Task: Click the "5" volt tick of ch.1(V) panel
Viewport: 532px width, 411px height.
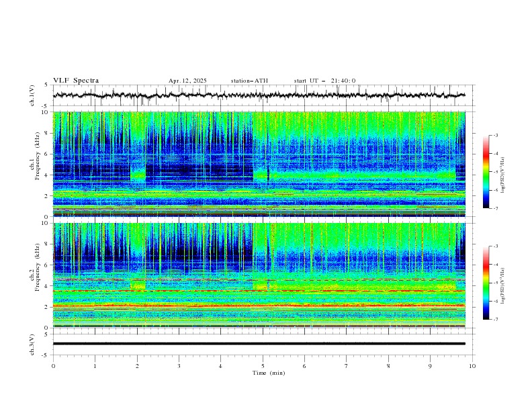Action: (x=46, y=85)
